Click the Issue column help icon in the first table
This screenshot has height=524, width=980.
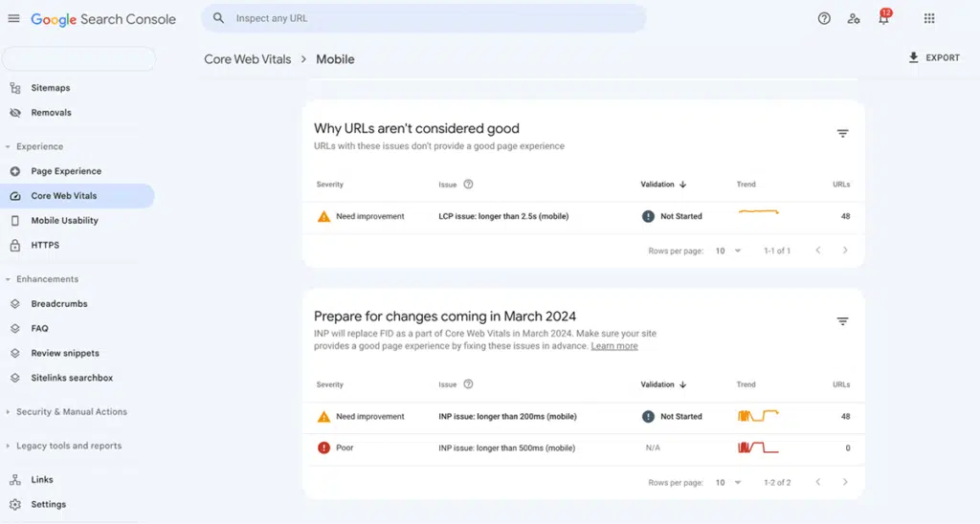click(468, 185)
